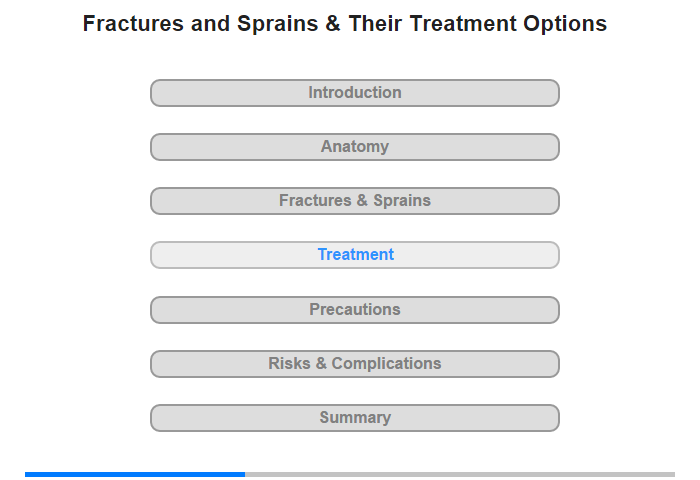700x480 pixels.
Task: Click "Treatment Options" in the heading
Action: [508, 24]
